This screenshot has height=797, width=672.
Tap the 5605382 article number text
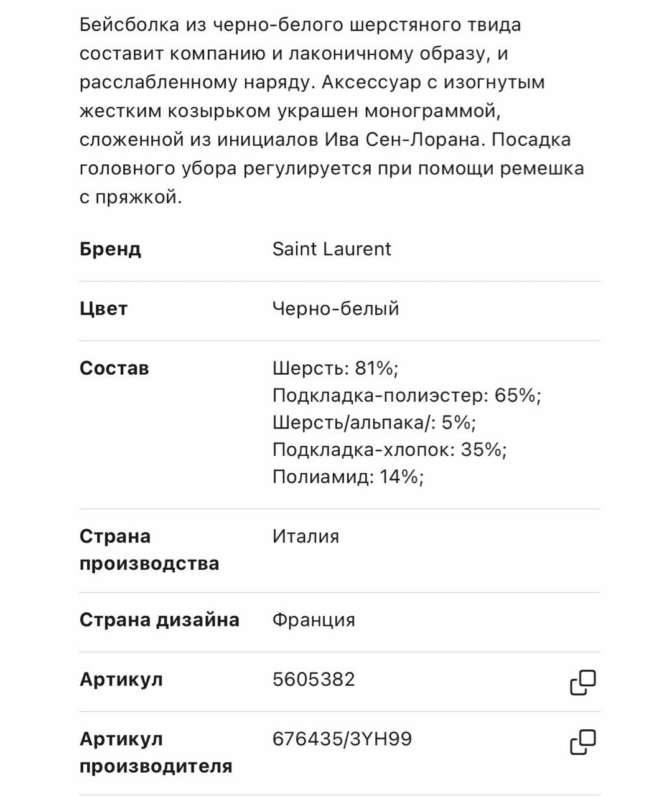(314, 679)
